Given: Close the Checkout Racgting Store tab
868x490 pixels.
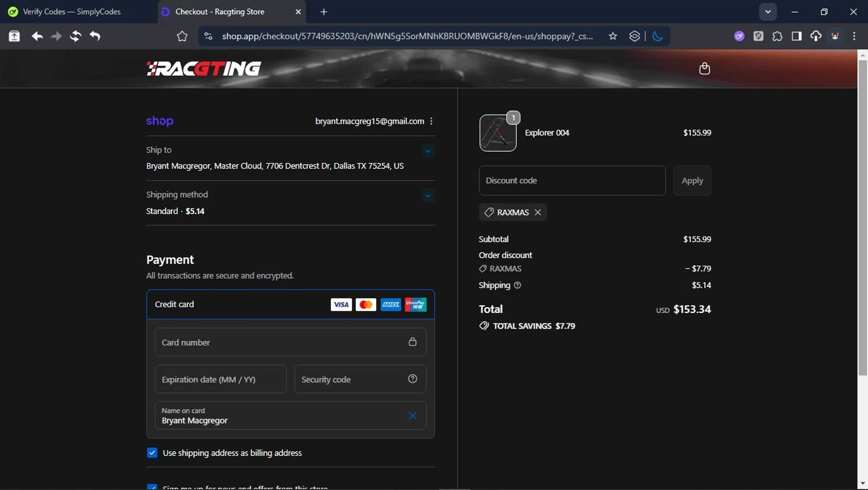Looking at the screenshot, I should pos(298,12).
